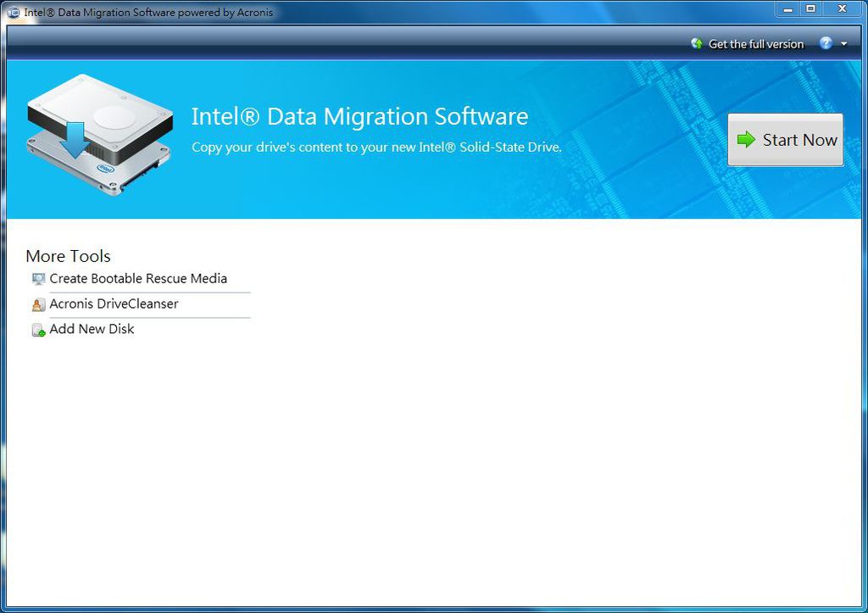Close the Intel Data Migration window
This screenshot has width=868, height=613.
(842, 9)
